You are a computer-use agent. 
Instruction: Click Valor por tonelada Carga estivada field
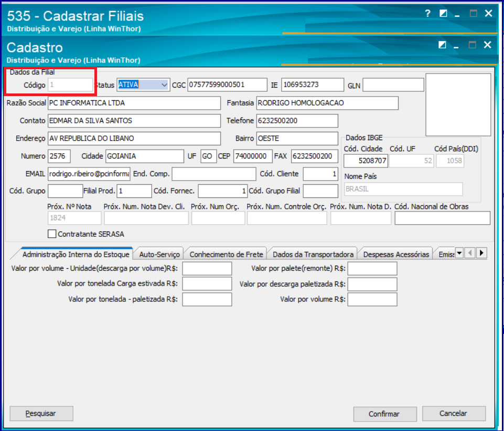coord(207,284)
